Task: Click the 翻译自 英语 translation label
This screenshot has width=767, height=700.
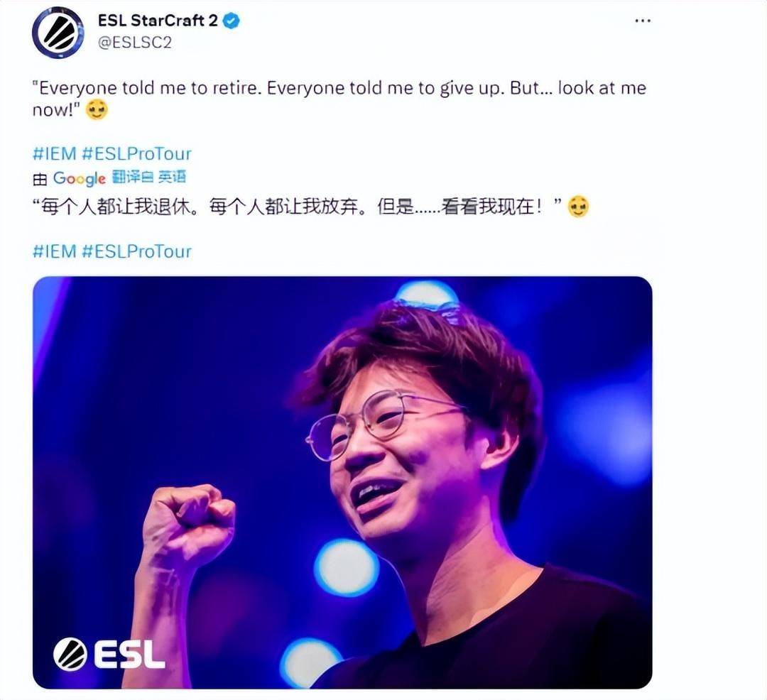Action: pyautogui.click(x=148, y=177)
